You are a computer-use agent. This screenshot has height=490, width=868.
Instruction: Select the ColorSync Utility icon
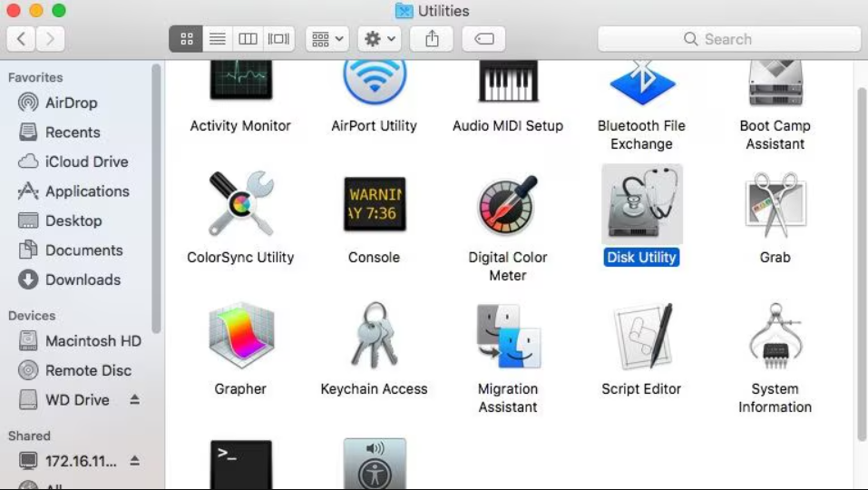click(240, 204)
